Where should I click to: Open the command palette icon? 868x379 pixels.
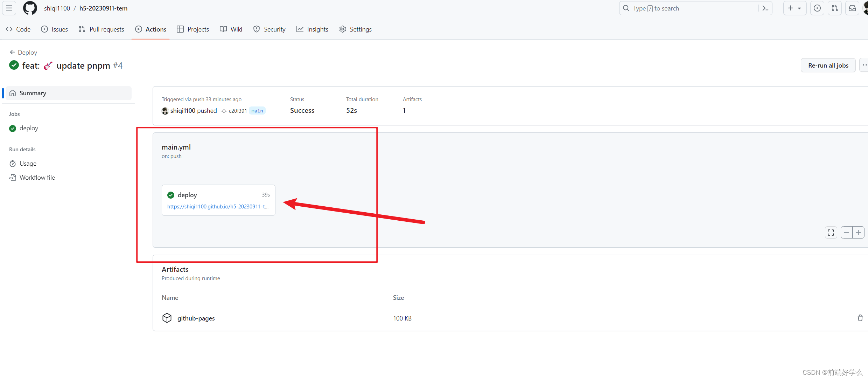765,8
